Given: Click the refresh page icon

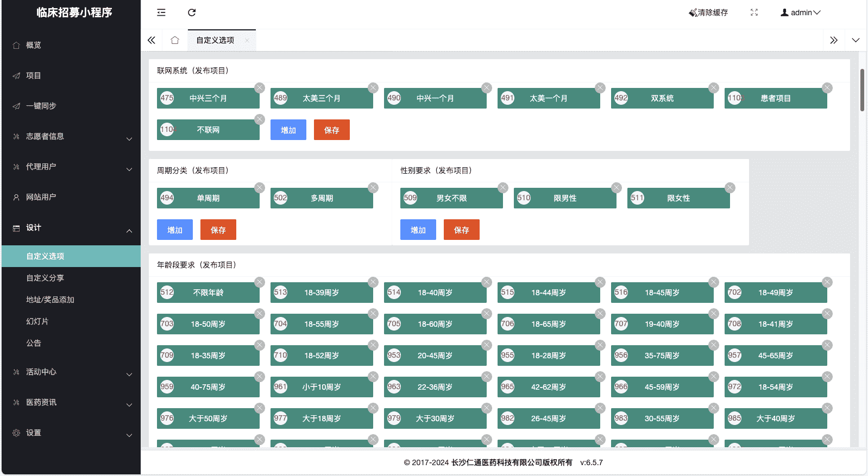Looking at the screenshot, I should click(x=192, y=12).
